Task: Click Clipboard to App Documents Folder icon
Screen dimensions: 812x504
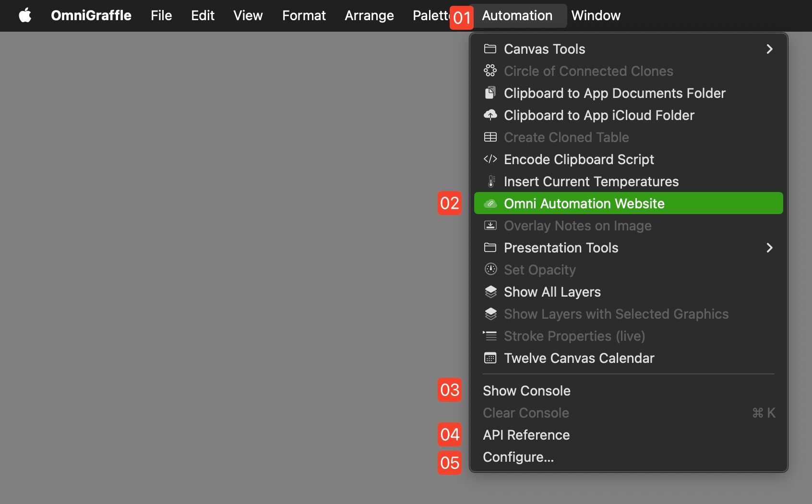Action: [x=490, y=93]
